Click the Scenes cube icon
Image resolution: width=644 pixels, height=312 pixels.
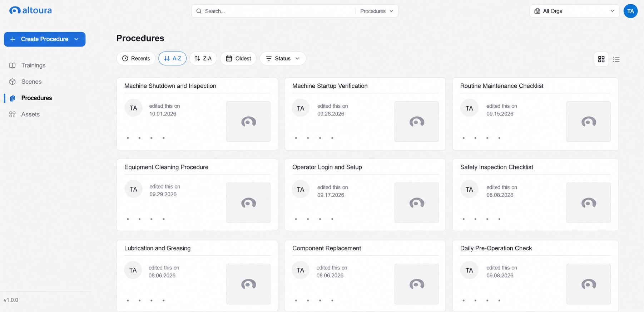(13, 82)
